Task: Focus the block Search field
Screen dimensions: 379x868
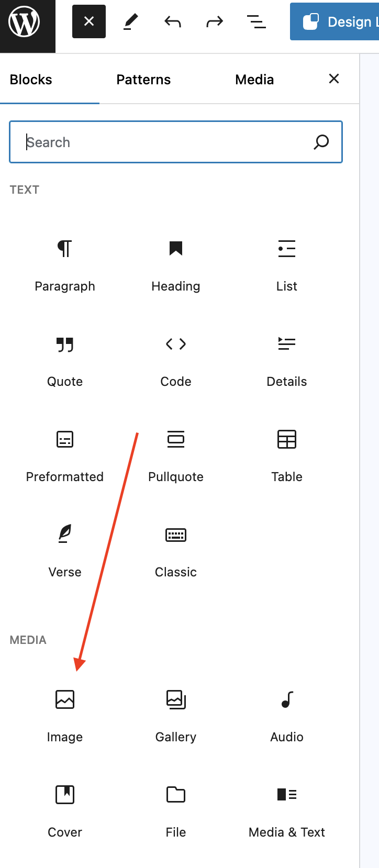Action: (x=176, y=142)
